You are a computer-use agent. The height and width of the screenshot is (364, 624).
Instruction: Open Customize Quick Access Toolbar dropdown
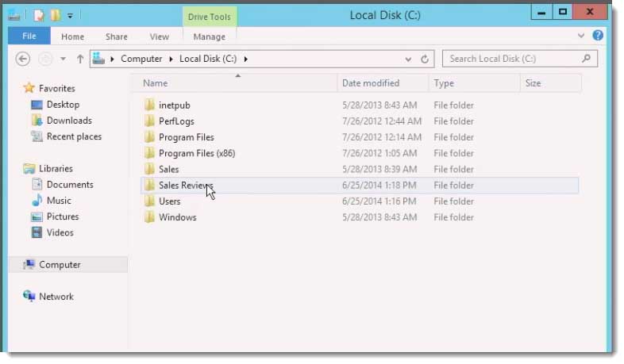click(x=70, y=17)
